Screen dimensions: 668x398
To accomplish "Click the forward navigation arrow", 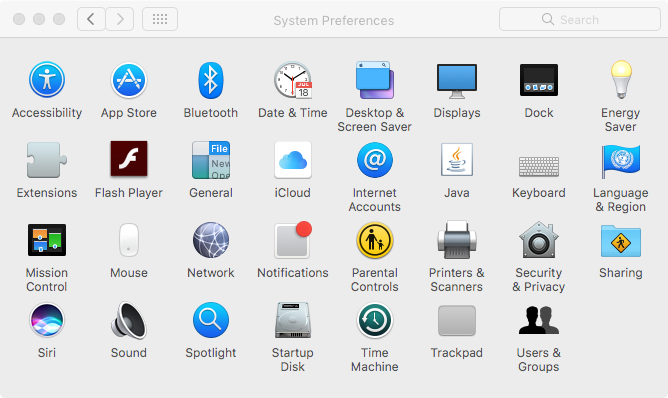I will [x=120, y=19].
